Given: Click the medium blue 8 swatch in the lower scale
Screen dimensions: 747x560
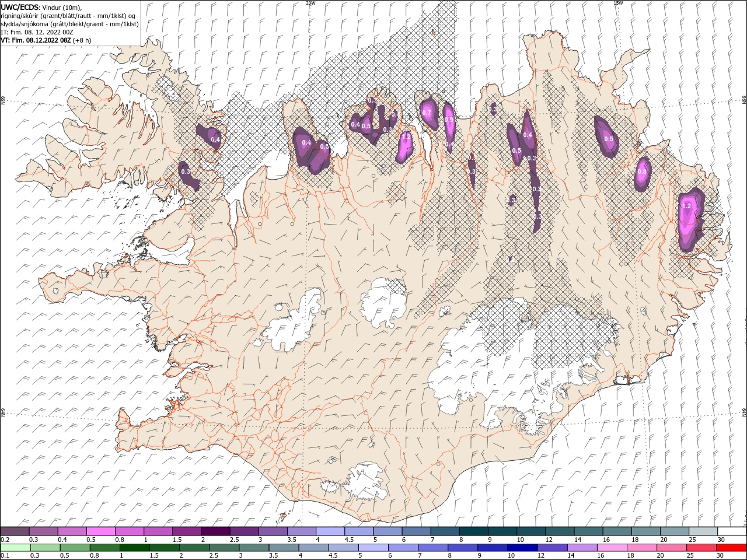Looking at the screenshot, I should [x=463, y=548].
